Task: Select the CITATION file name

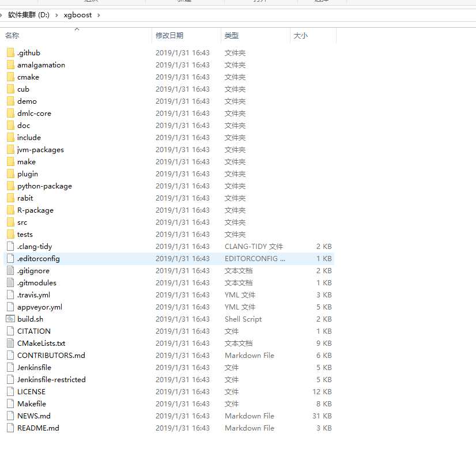Action: pyautogui.click(x=33, y=331)
